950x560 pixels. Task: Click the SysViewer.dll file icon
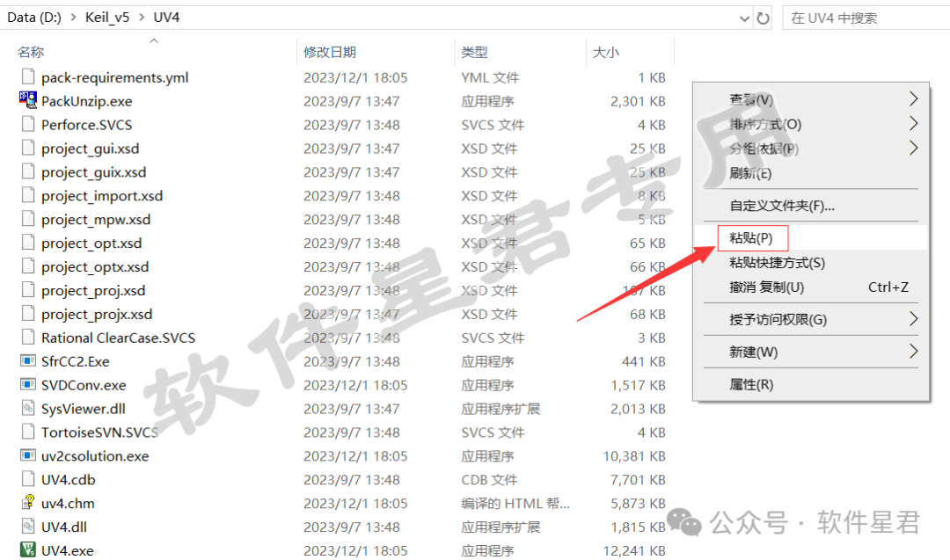[x=28, y=408]
